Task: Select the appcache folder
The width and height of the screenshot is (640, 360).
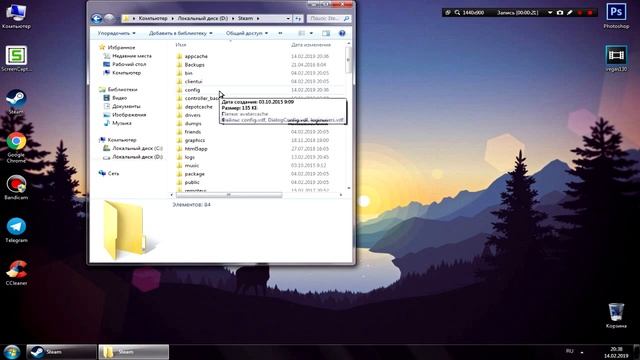Action: click(x=196, y=56)
